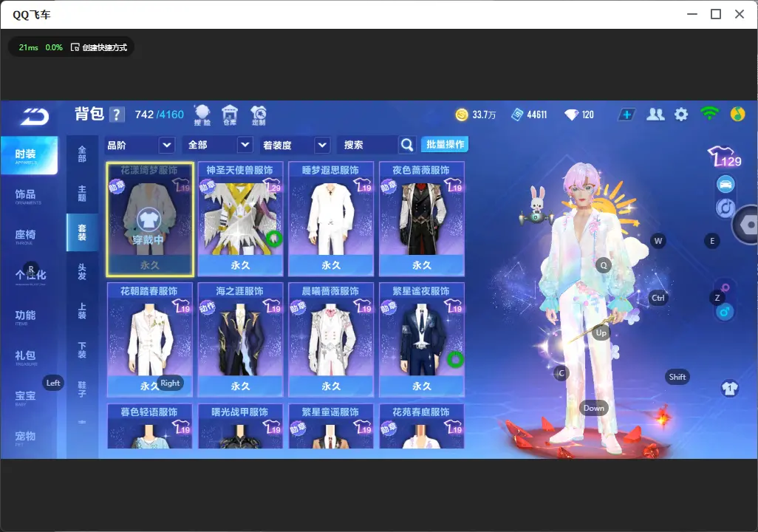Viewport: 758px width, 532px height.
Task: Select the 睡梦遐思服饰 outfit card
Action: 331,219
